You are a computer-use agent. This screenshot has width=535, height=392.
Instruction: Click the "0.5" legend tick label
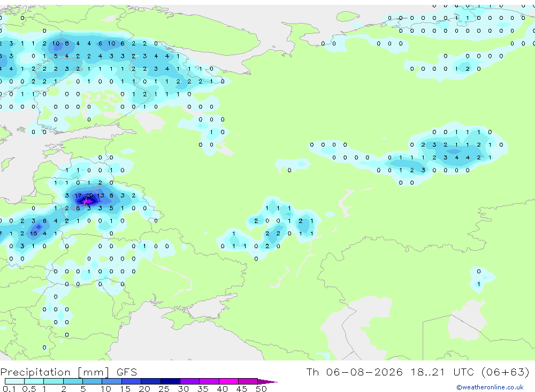point(29,389)
